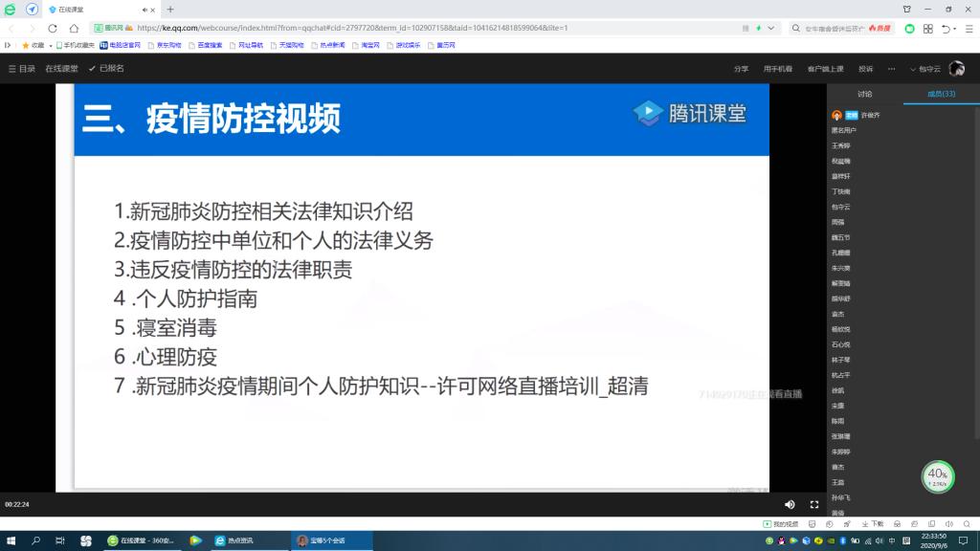Open the three-dots more options menu
980x551 pixels.
pos(891,69)
